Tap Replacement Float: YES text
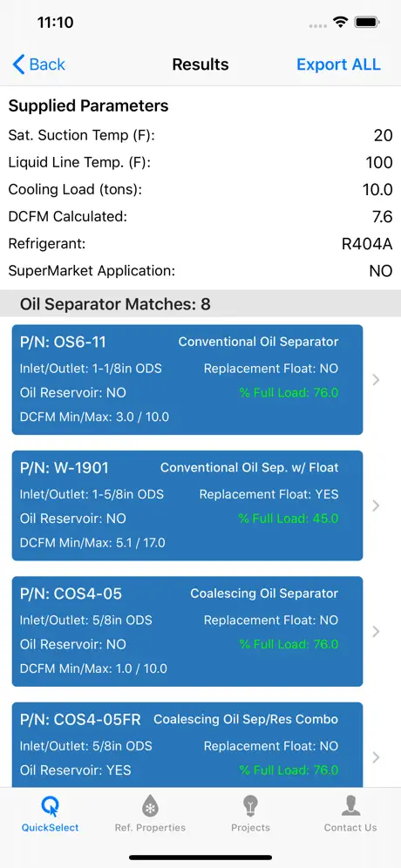The width and height of the screenshot is (401, 868). coord(268,494)
